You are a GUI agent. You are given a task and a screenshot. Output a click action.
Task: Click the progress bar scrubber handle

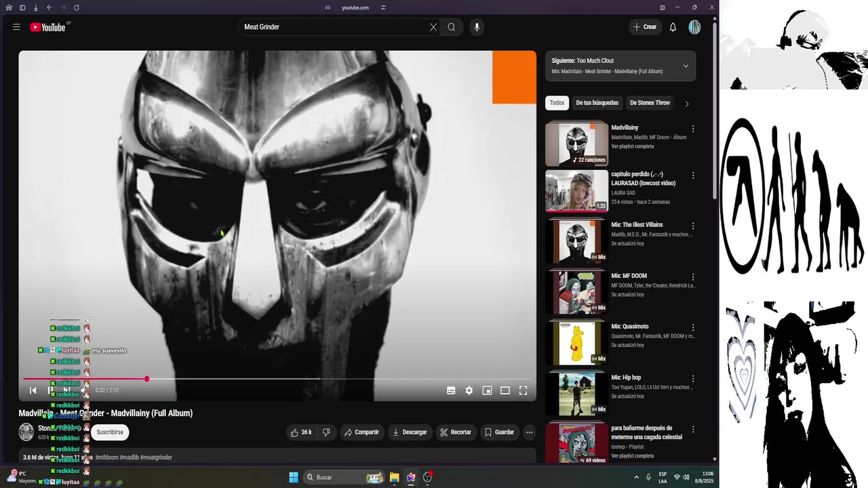click(146, 379)
